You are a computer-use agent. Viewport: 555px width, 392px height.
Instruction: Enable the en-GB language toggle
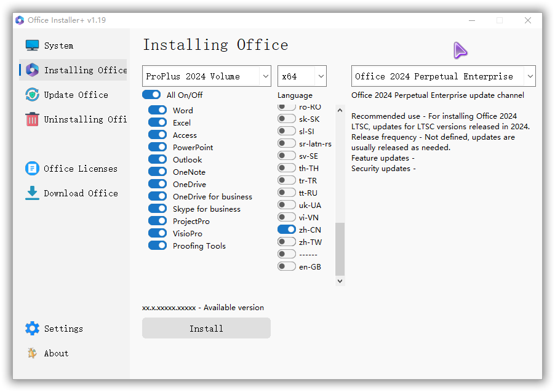click(x=286, y=266)
